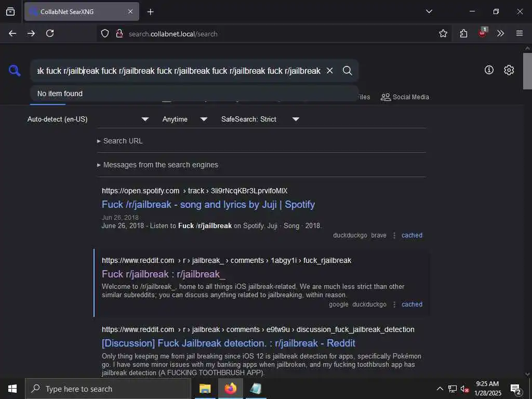Image resolution: width=532 pixels, height=399 pixels.
Task: Clear the search query text
Action: pyautogui.click(x=329, y=71)
